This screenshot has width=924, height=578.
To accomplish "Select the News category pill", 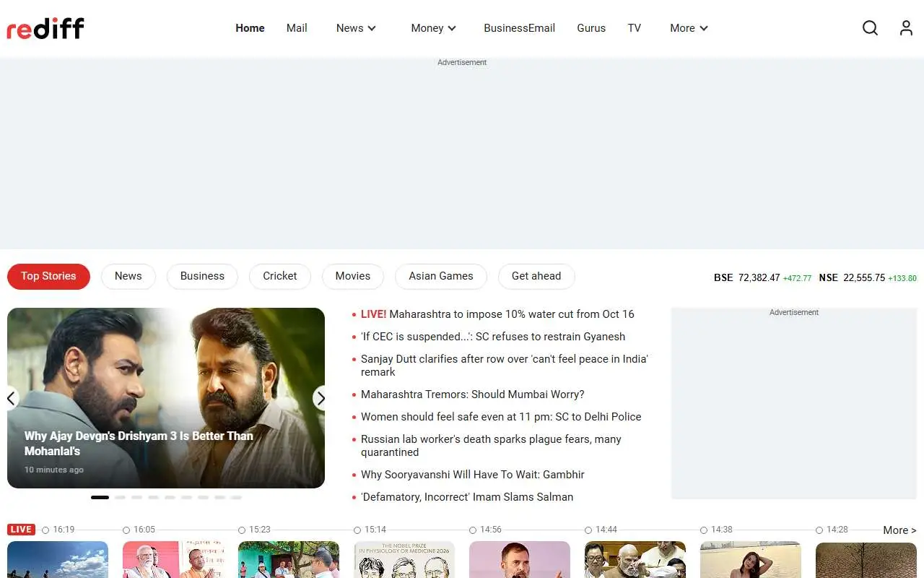I will (x=128, y=276).
